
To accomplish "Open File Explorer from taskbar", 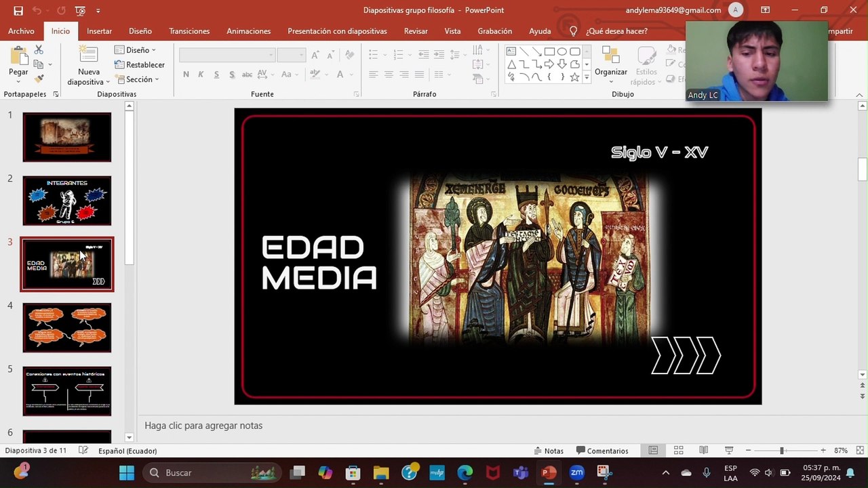I will pos(381,472).
